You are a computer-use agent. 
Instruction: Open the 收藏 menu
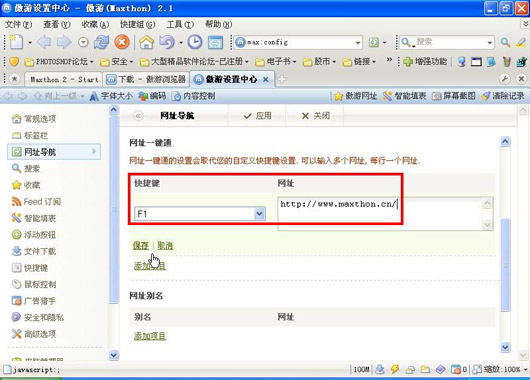pos(95,24)
